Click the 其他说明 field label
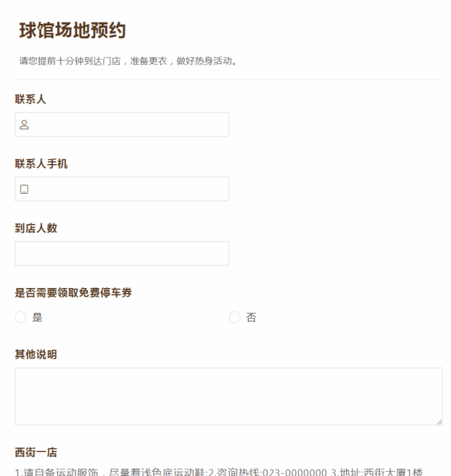This screenshot has height=476, width=451. point(36,354)
